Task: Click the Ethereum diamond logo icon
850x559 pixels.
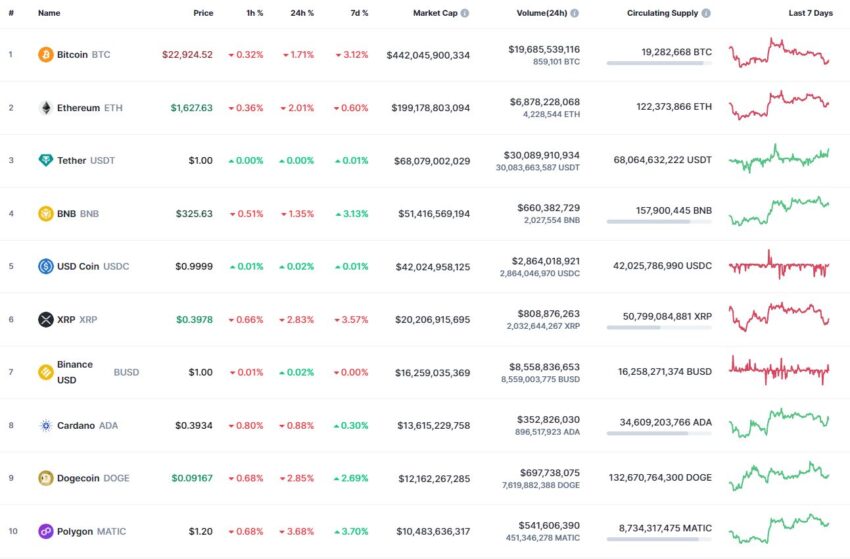Action: tap(46, 108)
